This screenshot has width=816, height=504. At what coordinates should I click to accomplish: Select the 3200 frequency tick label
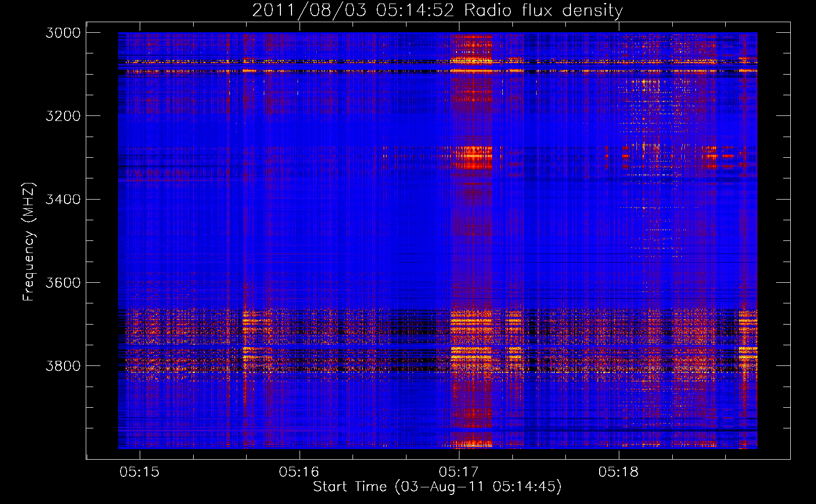[63, 116]
